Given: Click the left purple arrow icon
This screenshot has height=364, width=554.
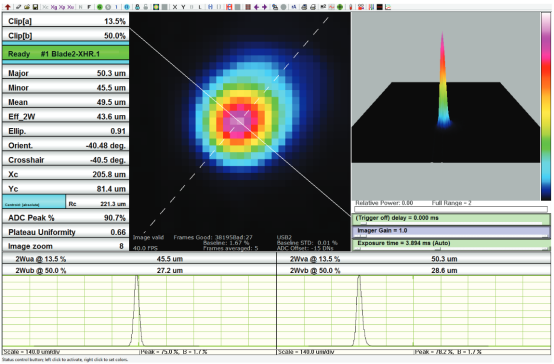Looking at the screenshot, I should tap(257, 7).
